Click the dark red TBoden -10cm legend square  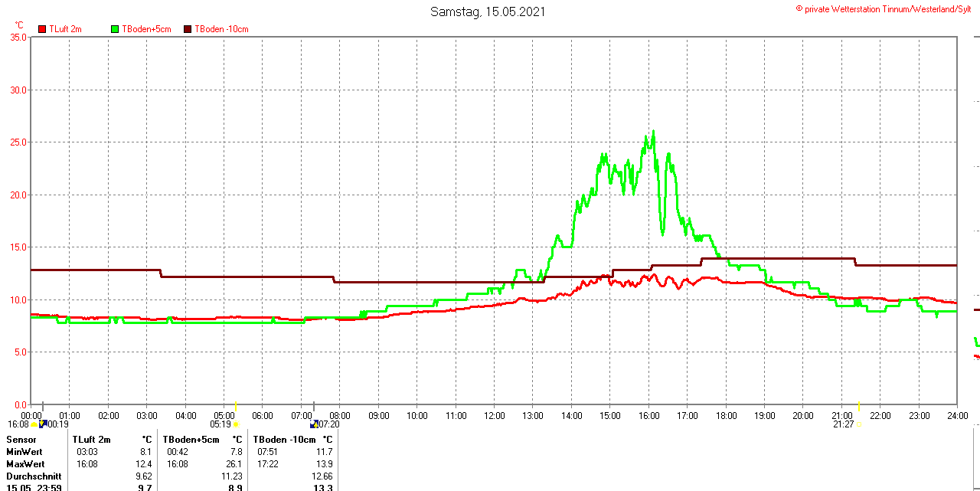[x=188, y=29]
